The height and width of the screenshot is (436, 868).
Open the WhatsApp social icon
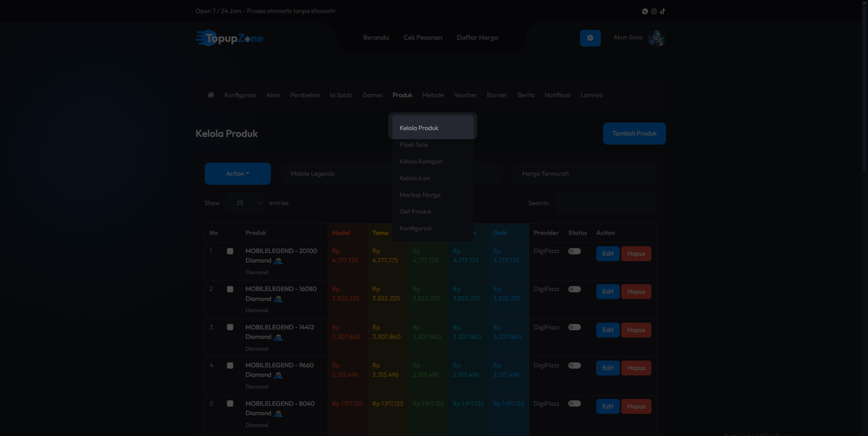tap(645, 11)
